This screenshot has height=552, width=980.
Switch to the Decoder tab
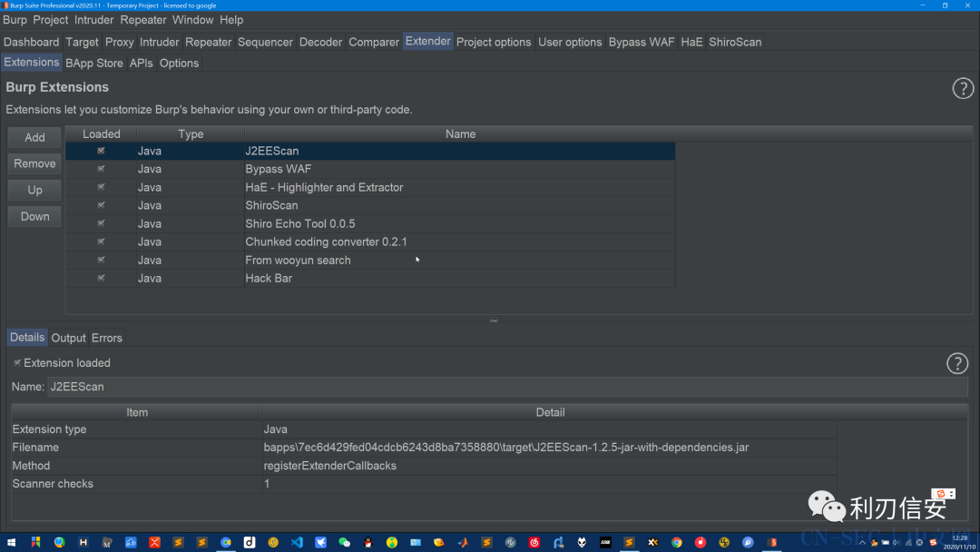coord(320,42)
